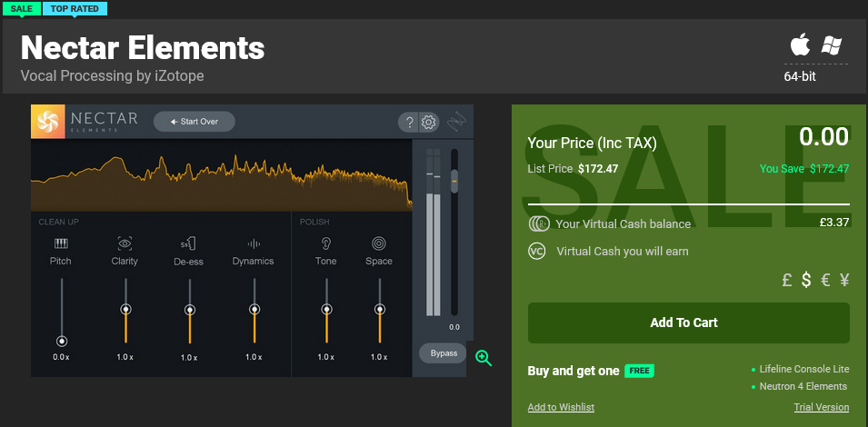Image resolution: width=868 pixels, height=427 pixels.
Task: Click the List Price $172.47 text
Action: [573, 169]
